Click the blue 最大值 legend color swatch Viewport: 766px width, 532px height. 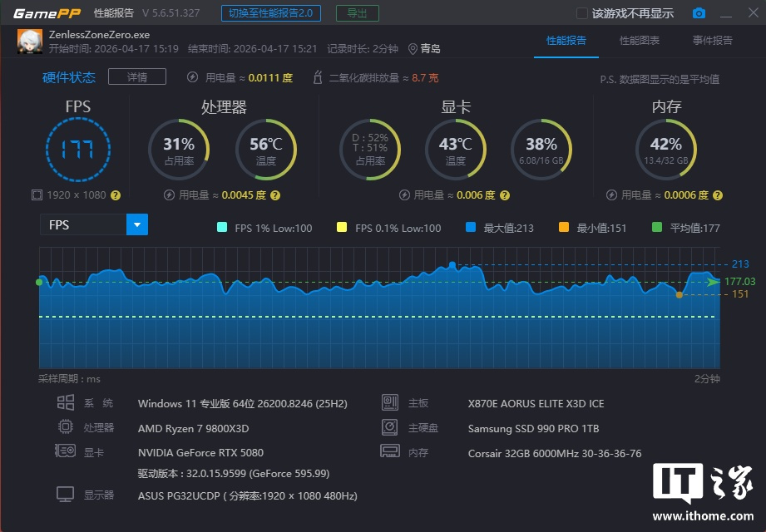(x=471, y=228)
